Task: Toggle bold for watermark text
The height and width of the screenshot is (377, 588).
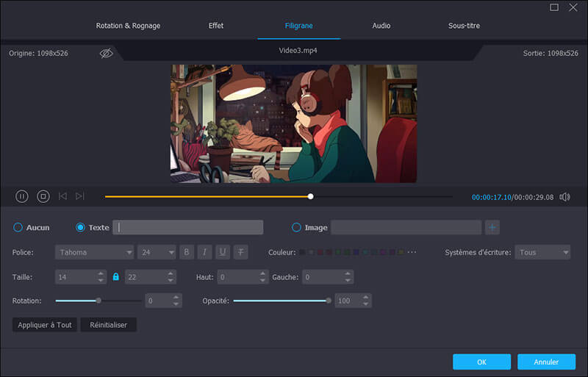Action: (x=187, y=252)
